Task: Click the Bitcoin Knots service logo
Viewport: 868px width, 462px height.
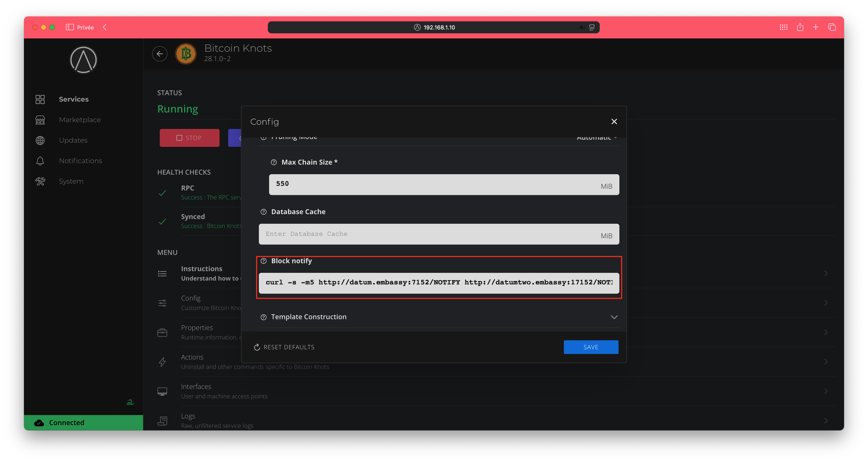Action: [x=186, y=54]
